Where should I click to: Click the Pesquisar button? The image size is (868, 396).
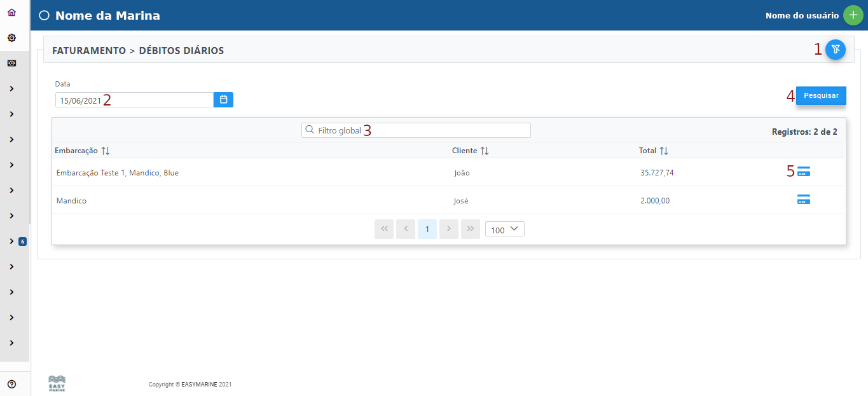[821, 96]
